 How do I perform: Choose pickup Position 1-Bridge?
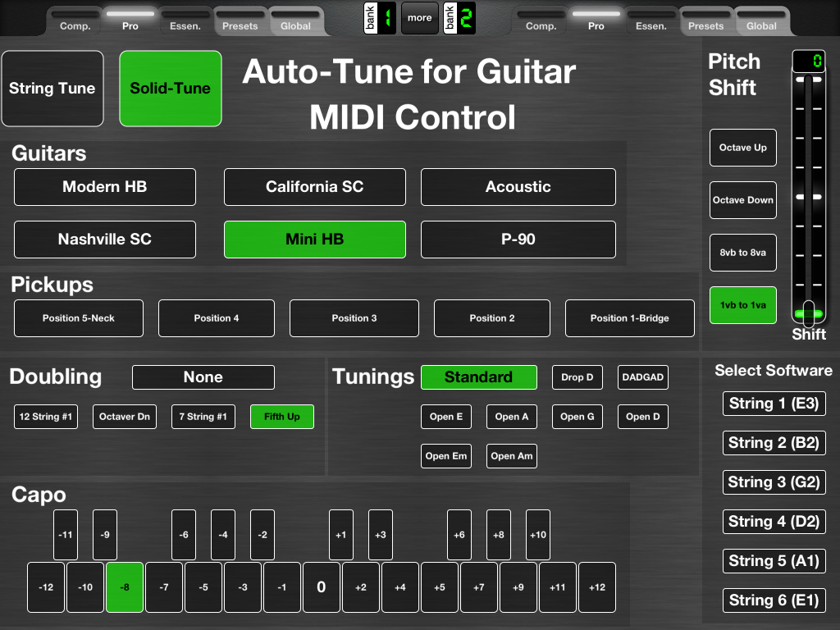[630, 318]
